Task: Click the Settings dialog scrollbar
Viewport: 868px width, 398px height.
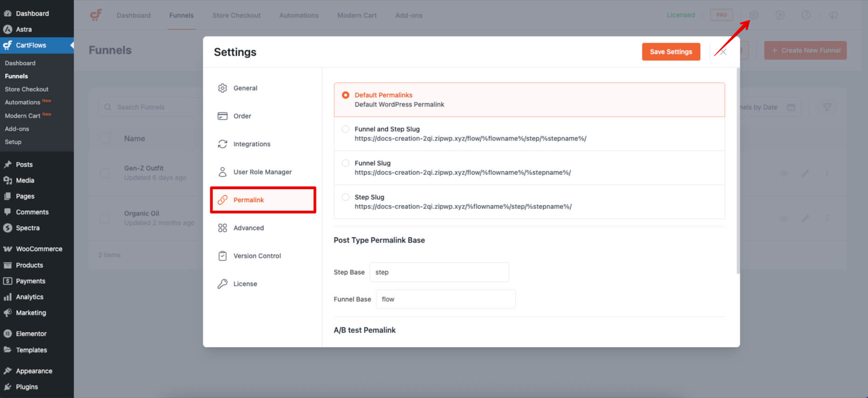Action: 738,171
